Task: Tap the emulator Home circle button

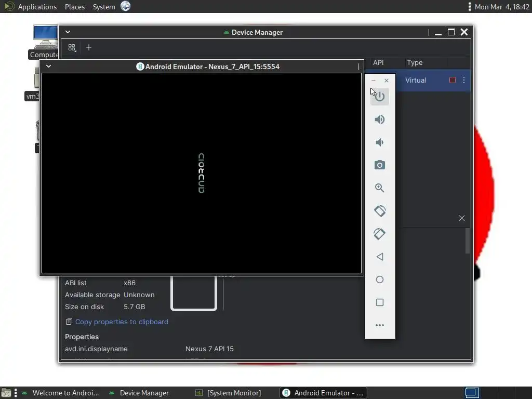Action: click(x=380, y=280)
